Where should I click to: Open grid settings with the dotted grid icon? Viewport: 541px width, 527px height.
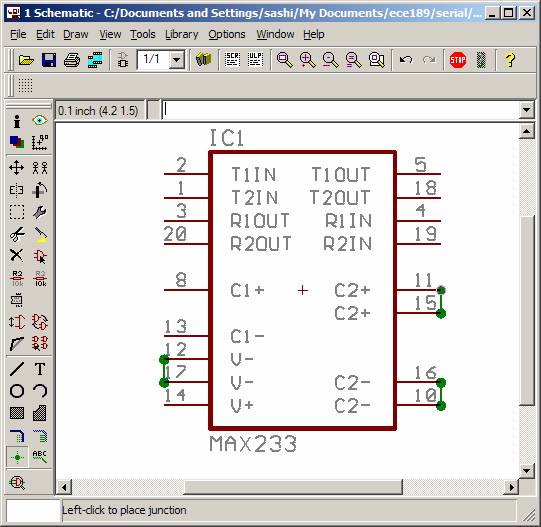click(25, 85)
